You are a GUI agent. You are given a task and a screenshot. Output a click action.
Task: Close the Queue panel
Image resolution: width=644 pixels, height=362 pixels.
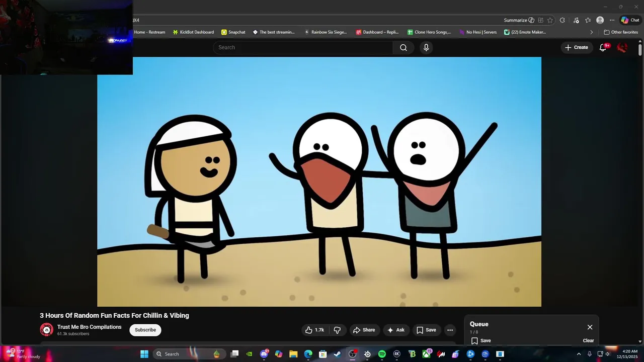click(590, 327)
